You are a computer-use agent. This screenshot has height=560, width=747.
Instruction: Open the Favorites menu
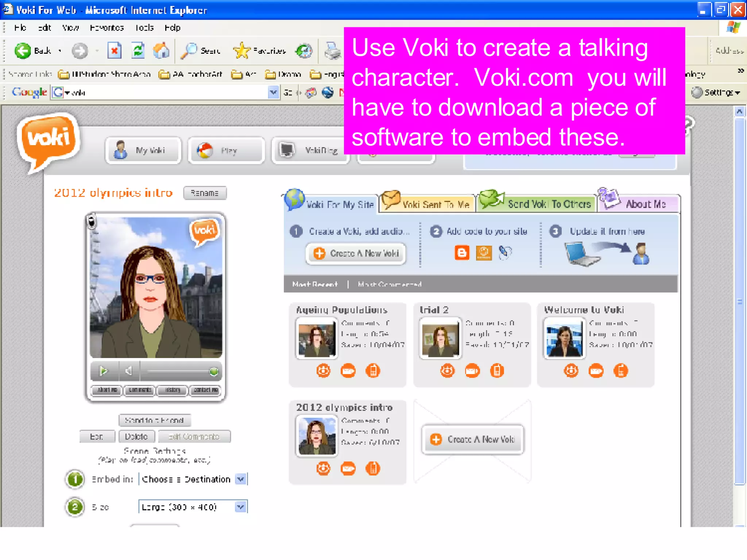107,28
